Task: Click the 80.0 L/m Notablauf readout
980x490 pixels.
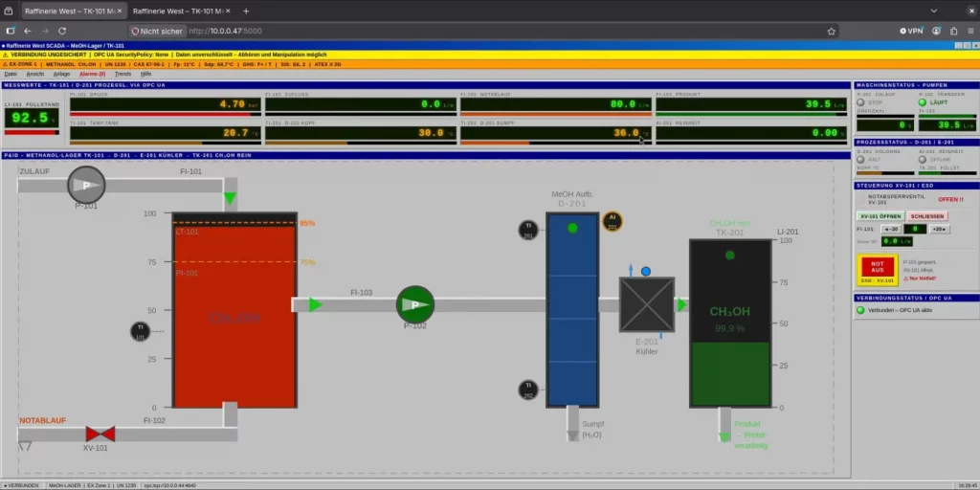Action: (556, 104)
